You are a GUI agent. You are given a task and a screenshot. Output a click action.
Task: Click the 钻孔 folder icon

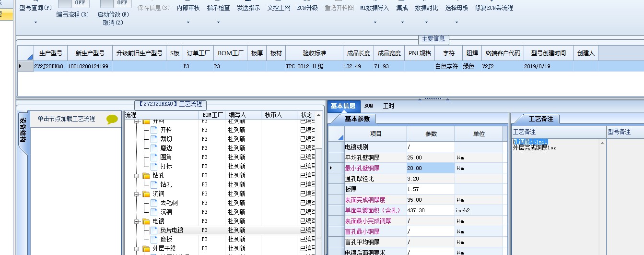point(146,176)
